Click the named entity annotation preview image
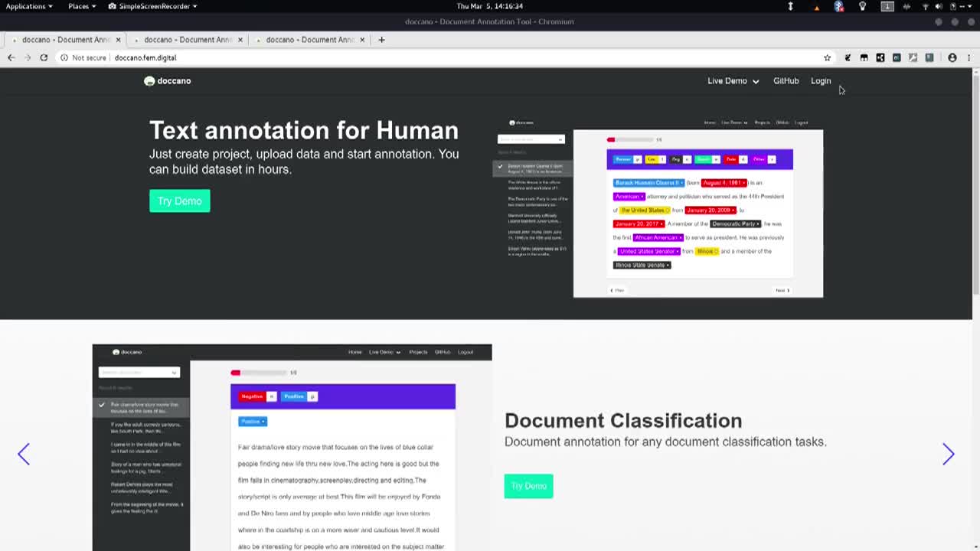980x551 pixels. tap(658, 207)
